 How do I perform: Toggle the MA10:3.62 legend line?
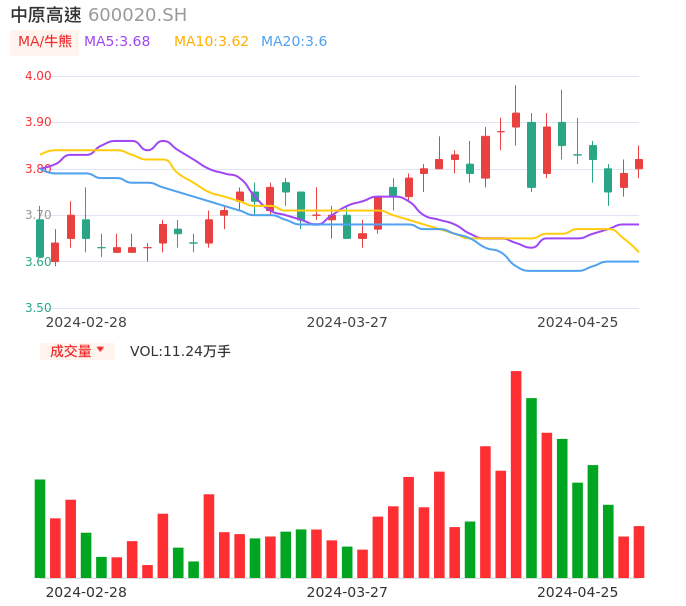211,42
